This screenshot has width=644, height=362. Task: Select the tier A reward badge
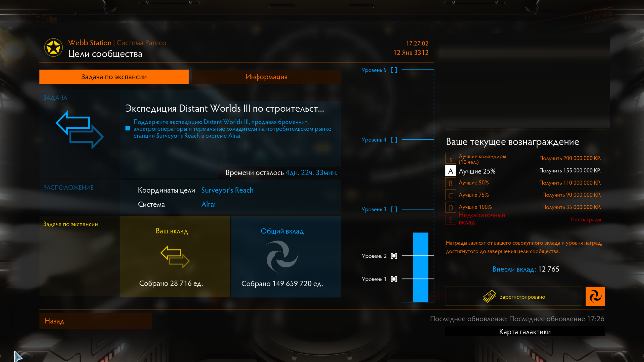point(450,171)
